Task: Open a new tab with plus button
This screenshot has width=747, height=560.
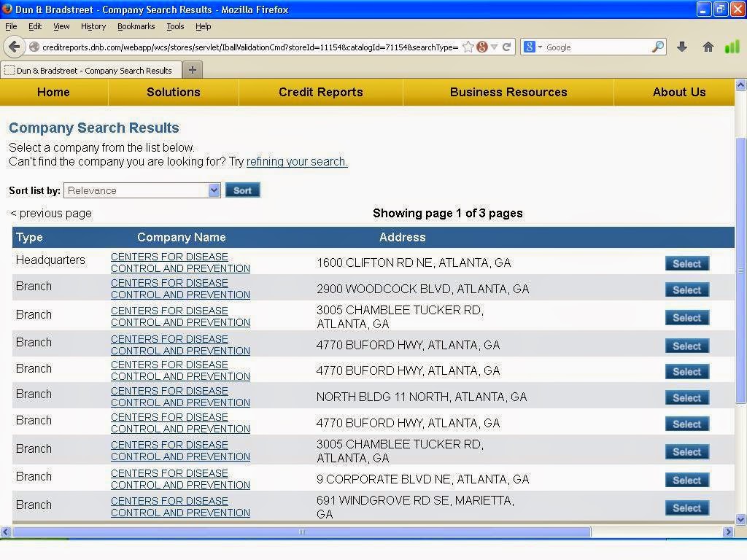Action: click(x=193, y=70)
